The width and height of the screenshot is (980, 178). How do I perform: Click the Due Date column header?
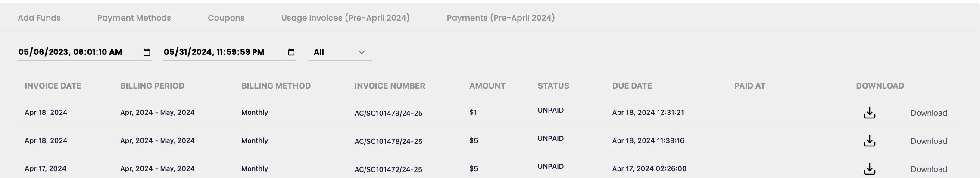click(632, 86)
